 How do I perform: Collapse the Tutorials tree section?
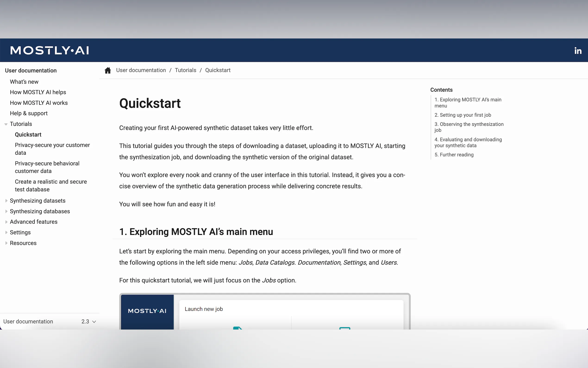point(6,124)
